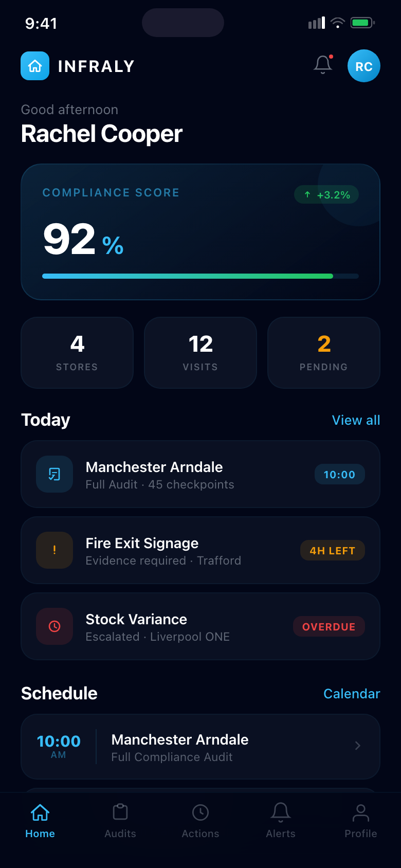Screen dimensions: 401x868
Task: Open the 2 Pending stat card
Action: coord(324,353)
